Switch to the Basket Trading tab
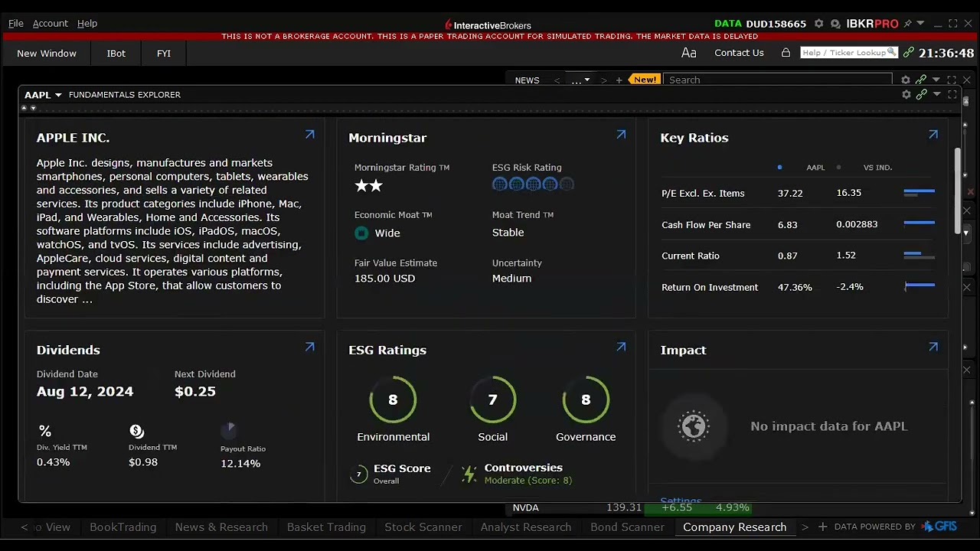 coord(326,527)
